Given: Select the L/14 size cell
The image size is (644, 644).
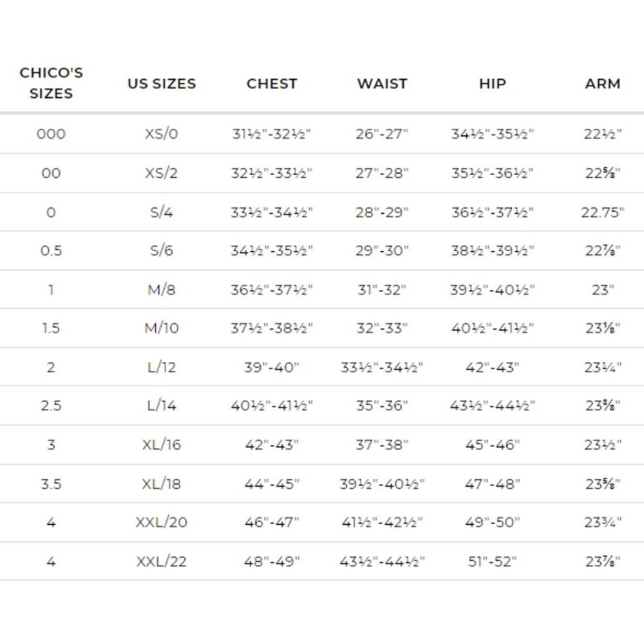Looking at the screenshot, I should (162, 405).
